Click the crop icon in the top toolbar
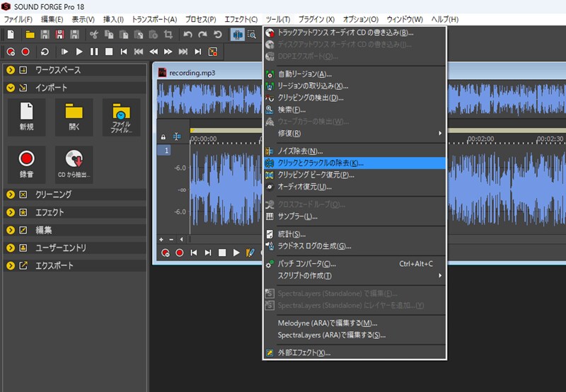Viewport: 566px width, 392px height. 168,34
